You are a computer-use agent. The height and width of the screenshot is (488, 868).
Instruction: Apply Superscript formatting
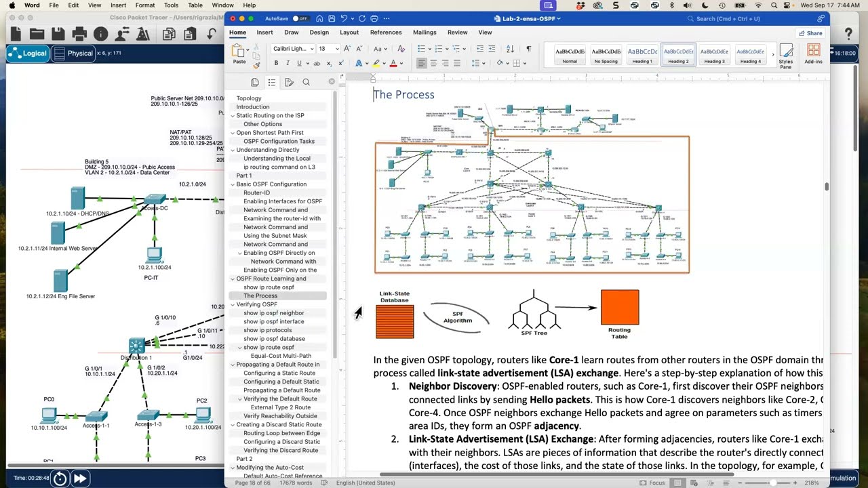point(340,63)
